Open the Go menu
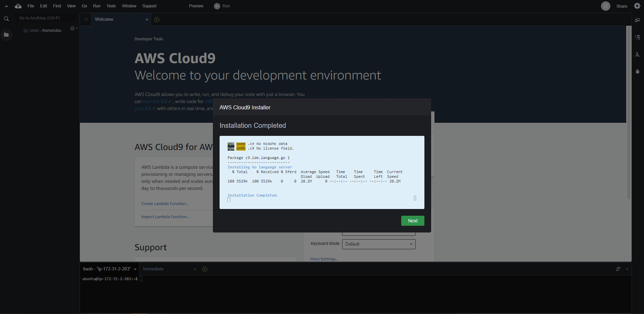The image size is (644, 314). point(84,6)
